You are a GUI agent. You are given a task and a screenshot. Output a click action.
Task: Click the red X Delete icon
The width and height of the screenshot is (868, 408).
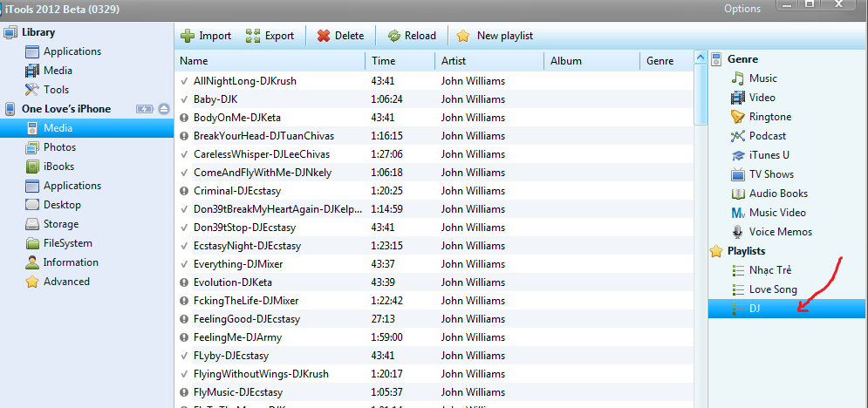point(324,36)
